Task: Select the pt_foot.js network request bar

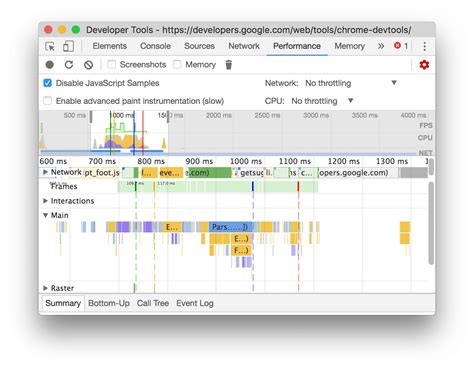Action: point(101,173)
